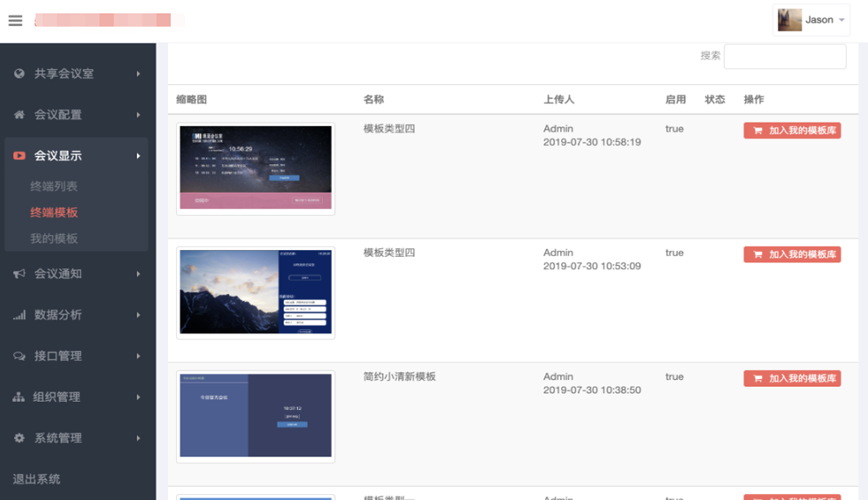Click the org chart icon beside 组织管理

pyautogui.click(x=19, y=397)
